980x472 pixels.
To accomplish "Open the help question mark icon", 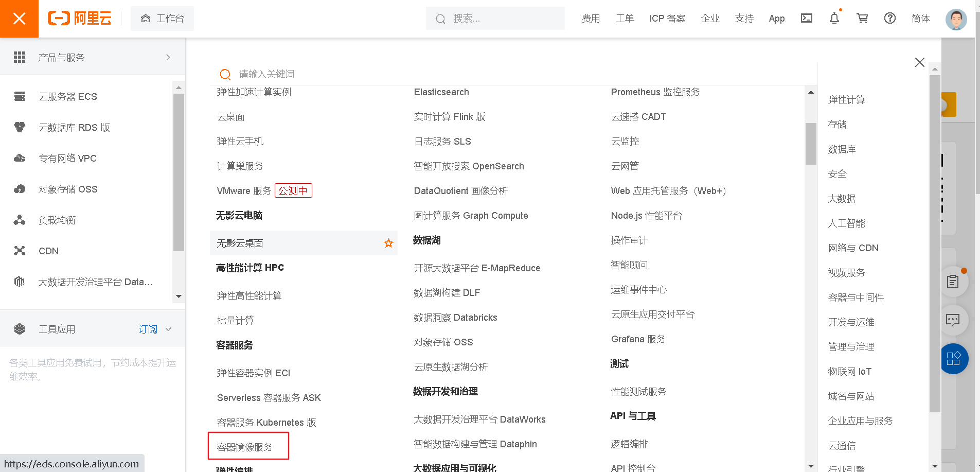I will point(890,19).
